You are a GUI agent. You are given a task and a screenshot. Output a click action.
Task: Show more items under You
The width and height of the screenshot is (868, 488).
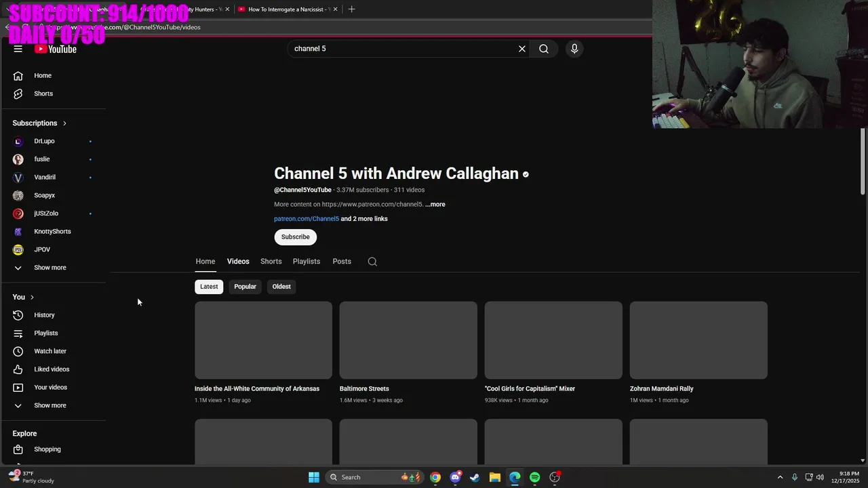[54, 405]
